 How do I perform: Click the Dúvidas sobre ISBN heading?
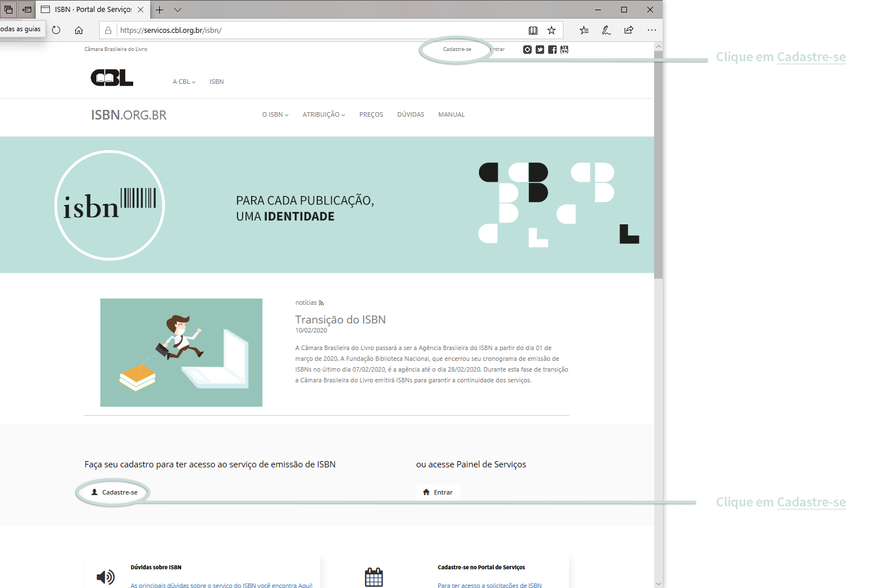(x=156, y=567)
